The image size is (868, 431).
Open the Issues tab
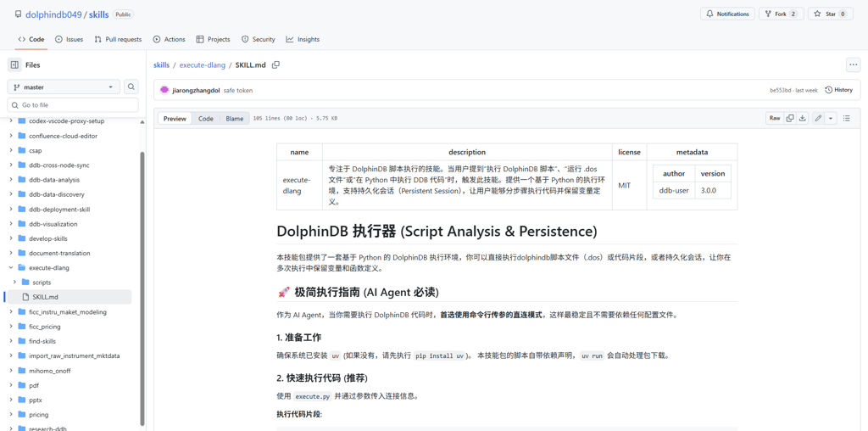tap(70, 39)
